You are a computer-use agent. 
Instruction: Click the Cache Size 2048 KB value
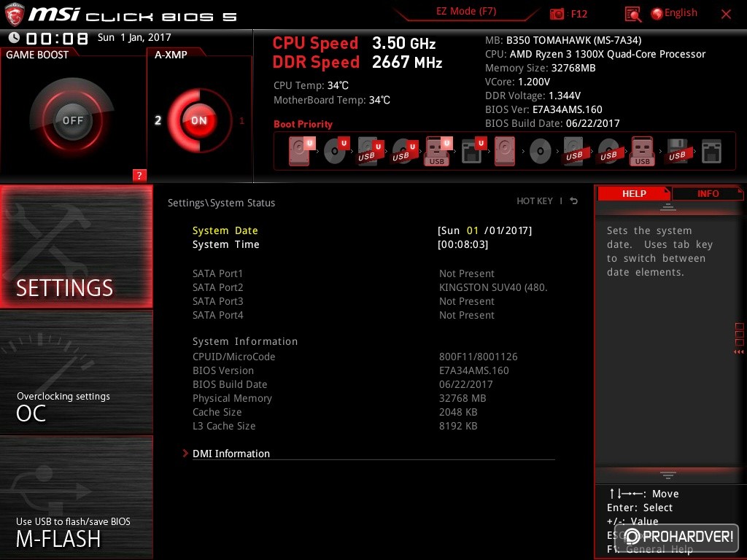458,412
